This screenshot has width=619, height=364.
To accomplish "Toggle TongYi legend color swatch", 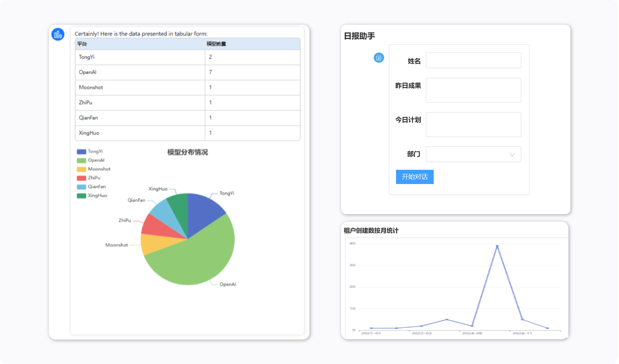I will [x=81, y=151].
